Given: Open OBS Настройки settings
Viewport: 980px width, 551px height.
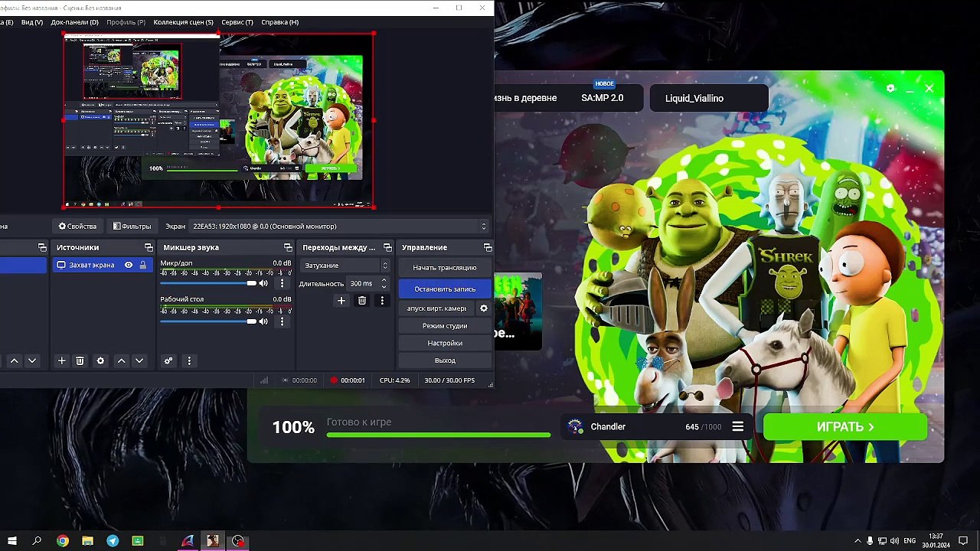Looking at the screenshot, I should [x=445, y=344].
